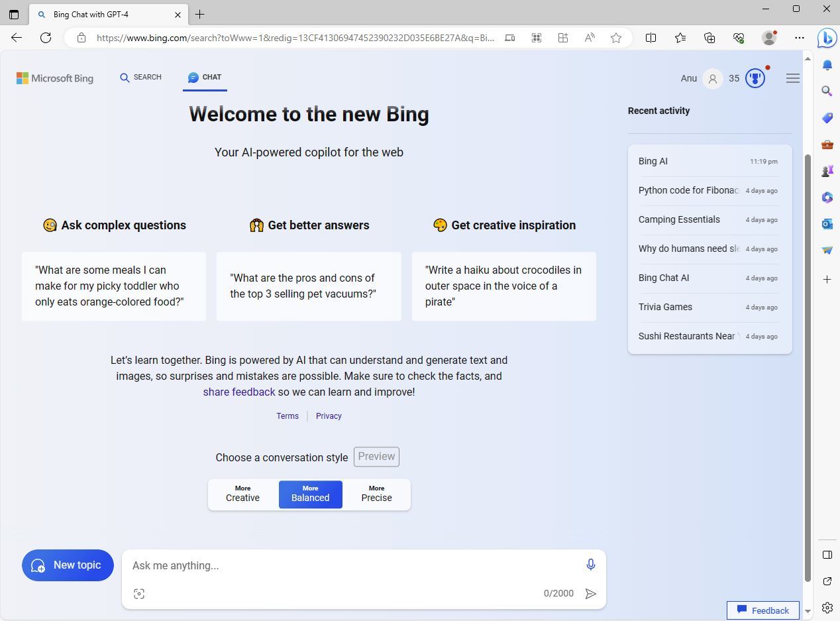Image resolution: width=840 pixels, height=621 pixels.
Task: Open the sidebar tools briefcase icon
Action: coord(827,144)
